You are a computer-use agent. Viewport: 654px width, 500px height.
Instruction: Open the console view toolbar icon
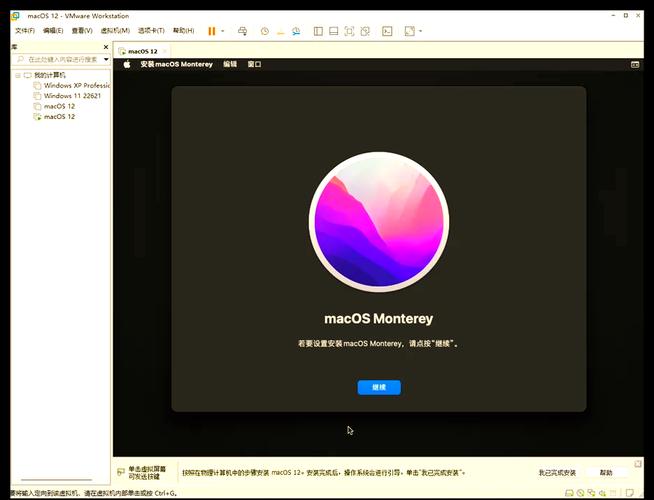pyautogui.click(x=387, y=31)
